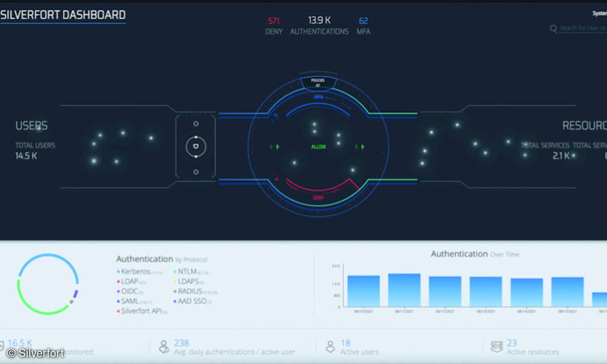The height and width of the screenshot is (364, 607).
Task: Click the TOTAL SERVICES 2.1 K value
Action: pyautogui.click(x=561, y=156)
